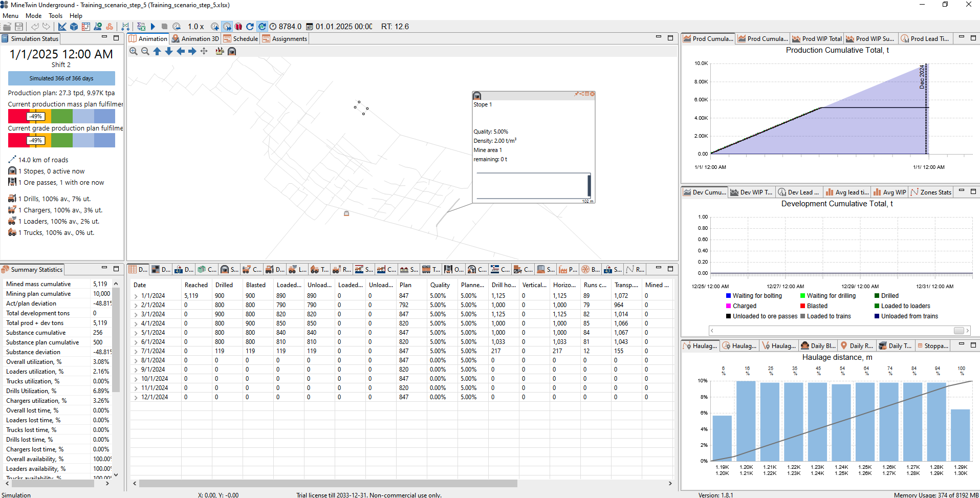Open the Tools menu

[56, 16]
